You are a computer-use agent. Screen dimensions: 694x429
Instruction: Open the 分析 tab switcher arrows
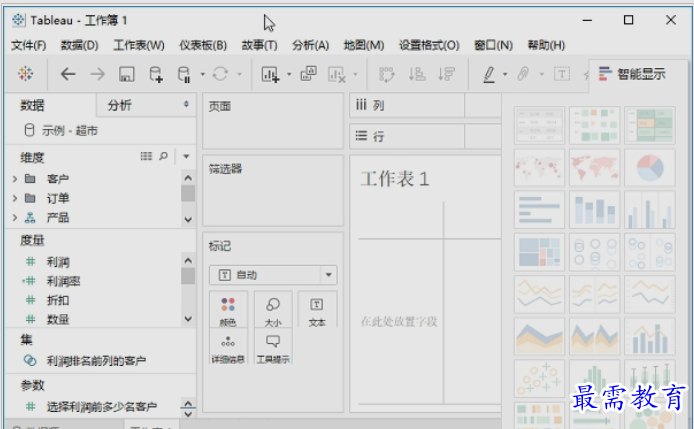(186, 104)
